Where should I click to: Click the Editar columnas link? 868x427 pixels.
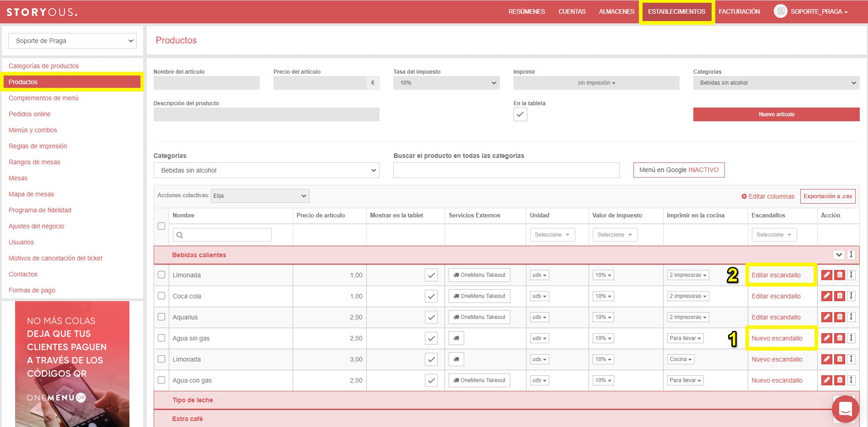pyautogui.click(x=768, y=196)
